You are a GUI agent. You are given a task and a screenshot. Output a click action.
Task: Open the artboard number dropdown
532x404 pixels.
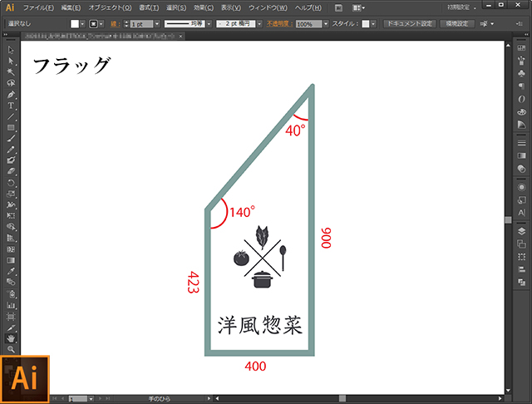[91, 399]
